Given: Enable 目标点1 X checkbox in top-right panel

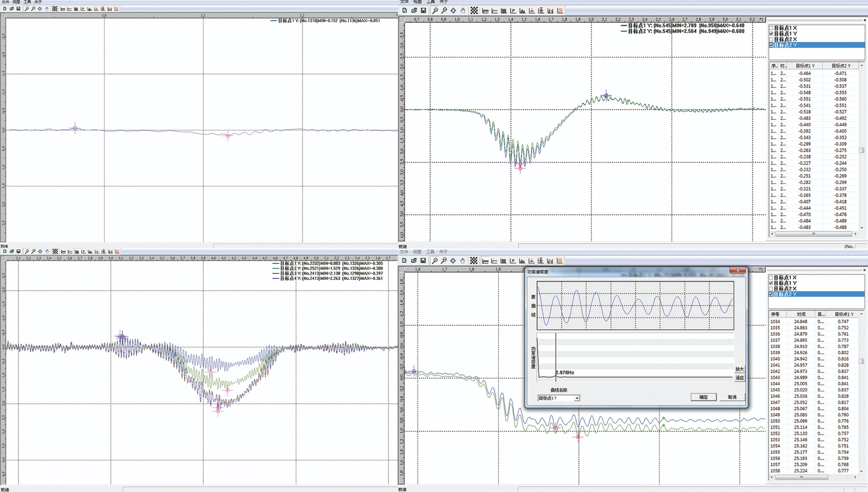Looking at the screenshot, I should coord(771,28).
